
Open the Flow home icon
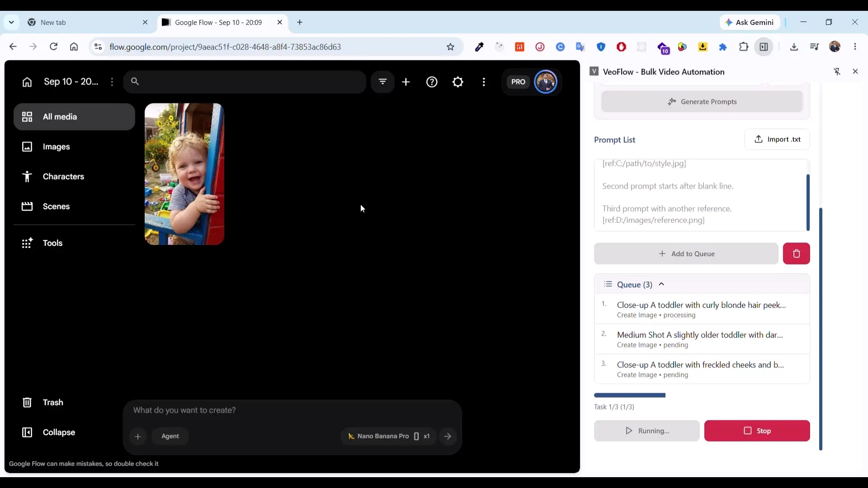tap(27, 82)
